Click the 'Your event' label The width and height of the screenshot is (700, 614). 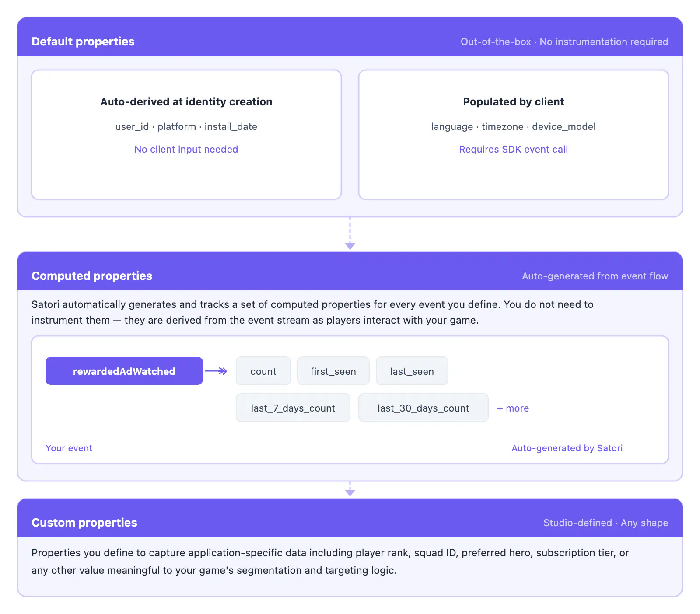coord(69,448)
